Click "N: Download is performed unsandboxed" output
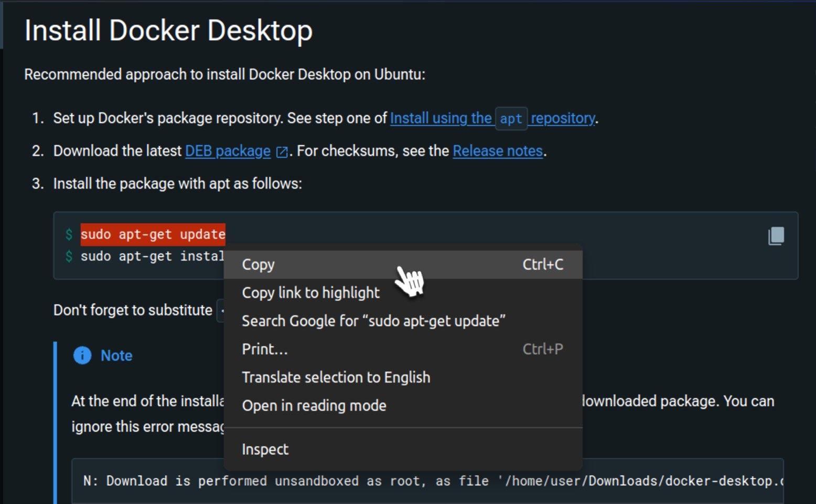Image resolution: width=816 pixels, height=504 pixels. pyautogui.click(x=433, y=481)
